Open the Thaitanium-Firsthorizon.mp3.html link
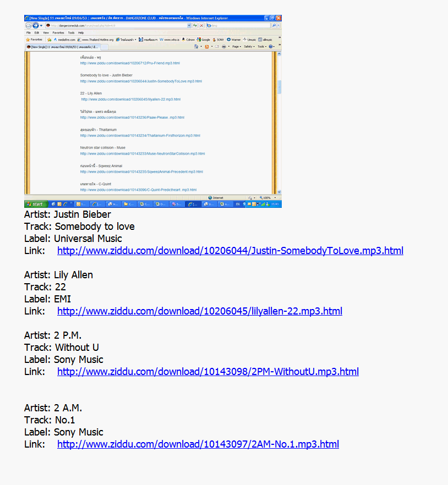The width and height of the screenshot is (448, 485). [140, 135]
